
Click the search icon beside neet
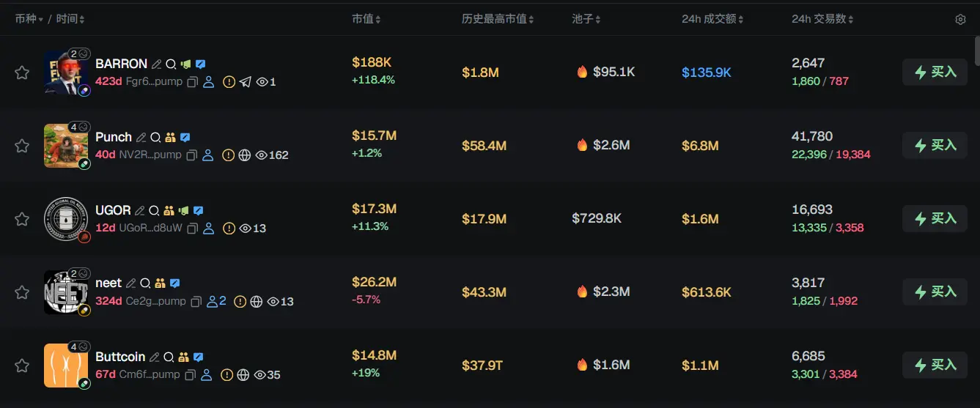(x=145, y=283)
